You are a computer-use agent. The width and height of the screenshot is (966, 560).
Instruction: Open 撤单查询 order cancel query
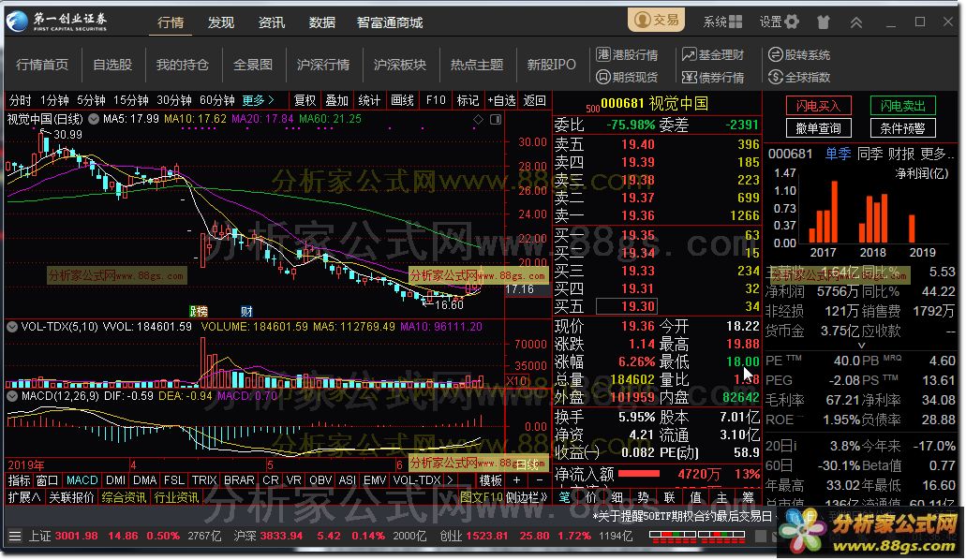click(818, 128)
